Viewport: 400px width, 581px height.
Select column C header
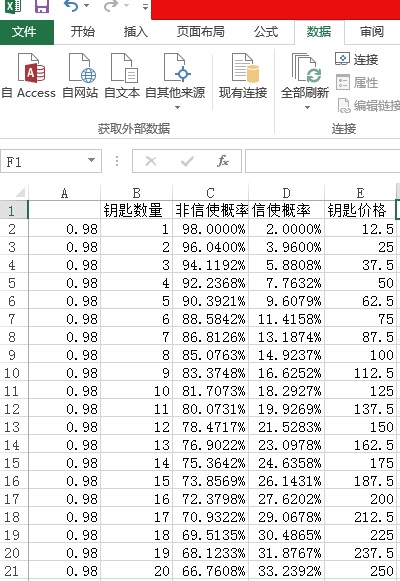(x=210, y=193)
